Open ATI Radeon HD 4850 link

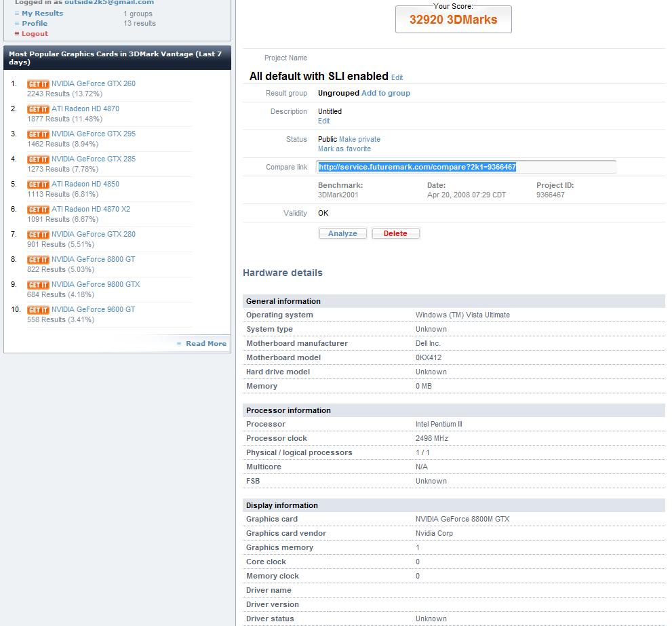point(85,184)
